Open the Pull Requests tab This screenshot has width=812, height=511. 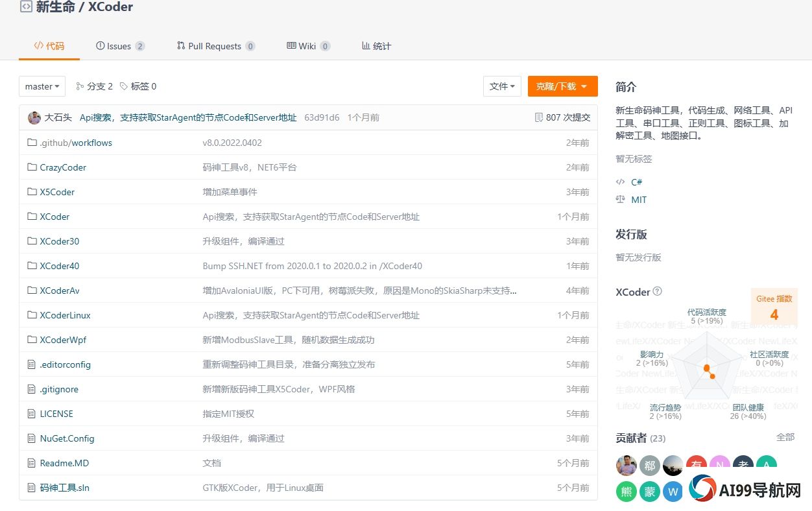coord(215,46)
